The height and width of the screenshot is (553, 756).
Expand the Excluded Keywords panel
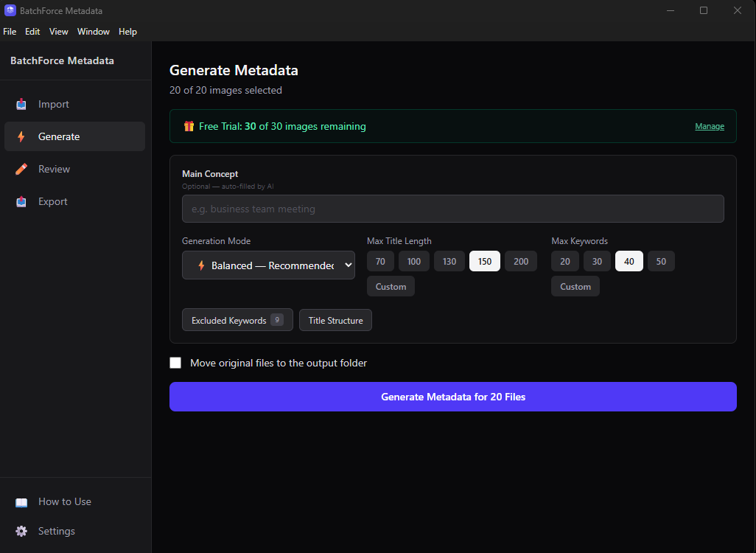coord(237,320)
